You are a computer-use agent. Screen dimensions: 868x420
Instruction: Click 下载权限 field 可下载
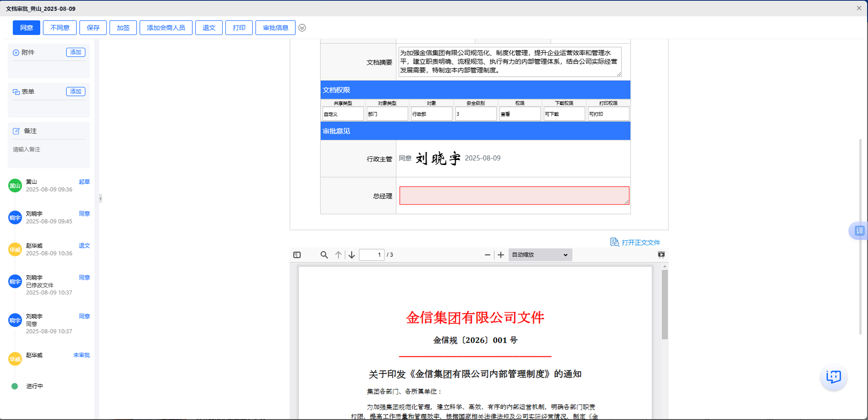tap(564, 114)
